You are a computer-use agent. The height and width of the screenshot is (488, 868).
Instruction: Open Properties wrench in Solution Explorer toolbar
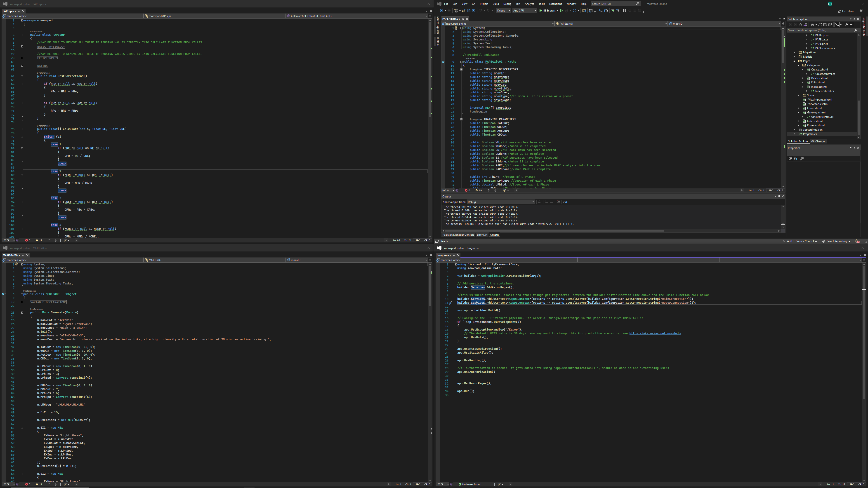click(847, 25)
